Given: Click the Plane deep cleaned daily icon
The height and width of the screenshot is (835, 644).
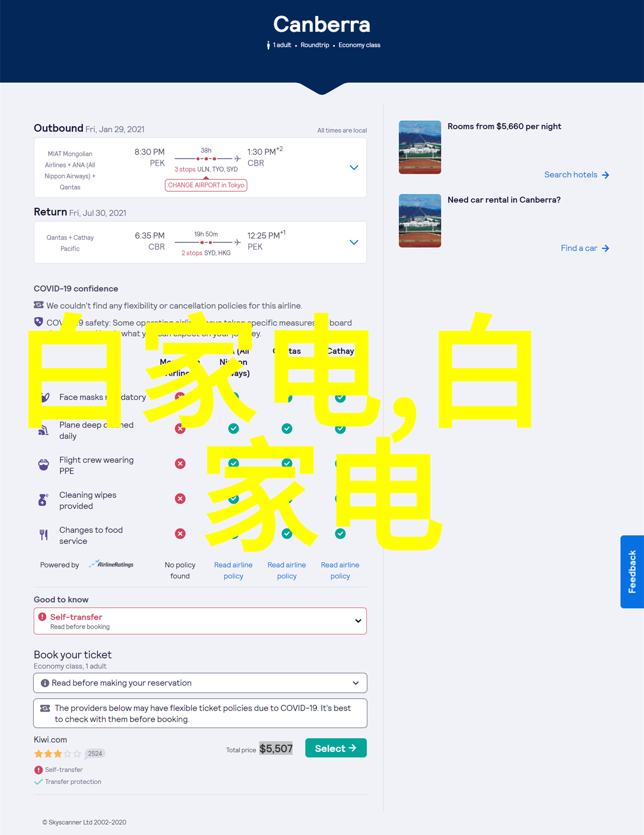Looking at the screenshot, I should [43, 430].
